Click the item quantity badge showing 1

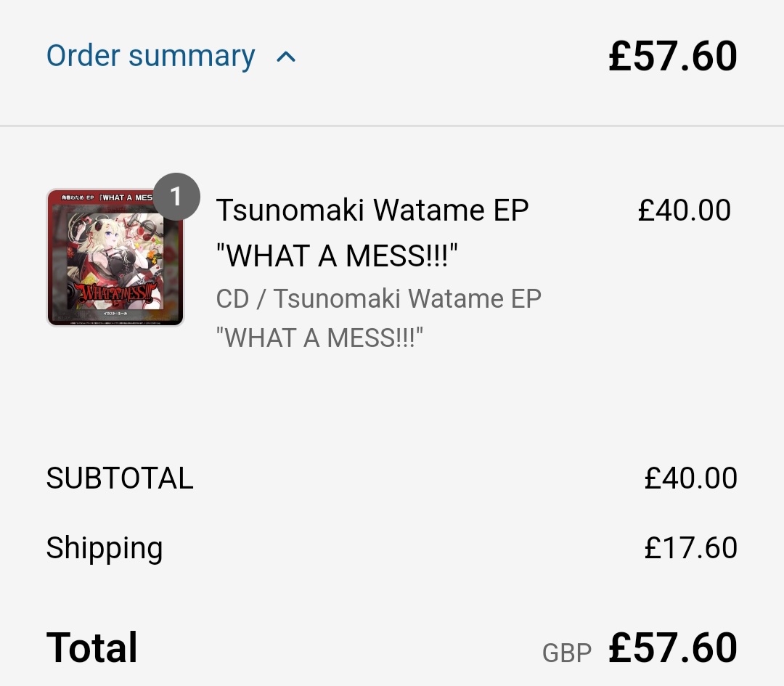click(x=175, y=196)
